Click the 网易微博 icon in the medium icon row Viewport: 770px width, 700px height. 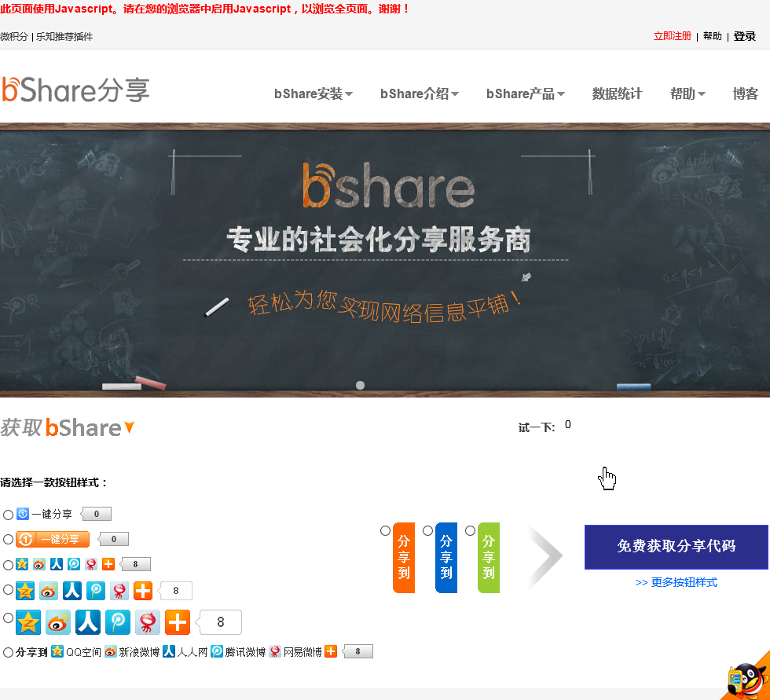119,591
